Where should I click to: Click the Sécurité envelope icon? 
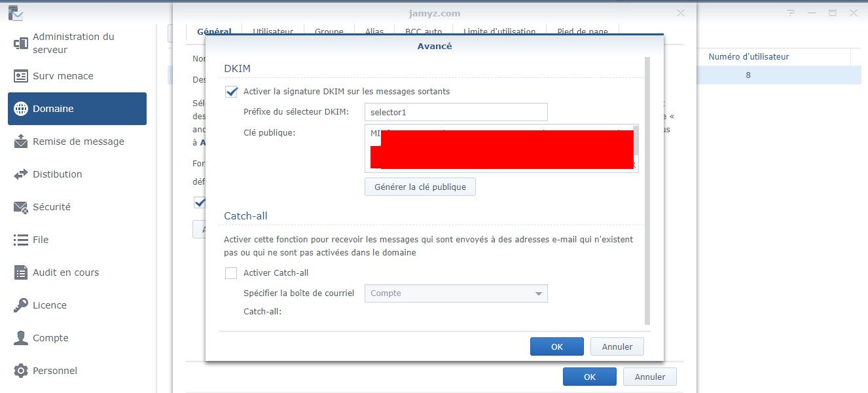pyautogui.click(x=20, y=207)
